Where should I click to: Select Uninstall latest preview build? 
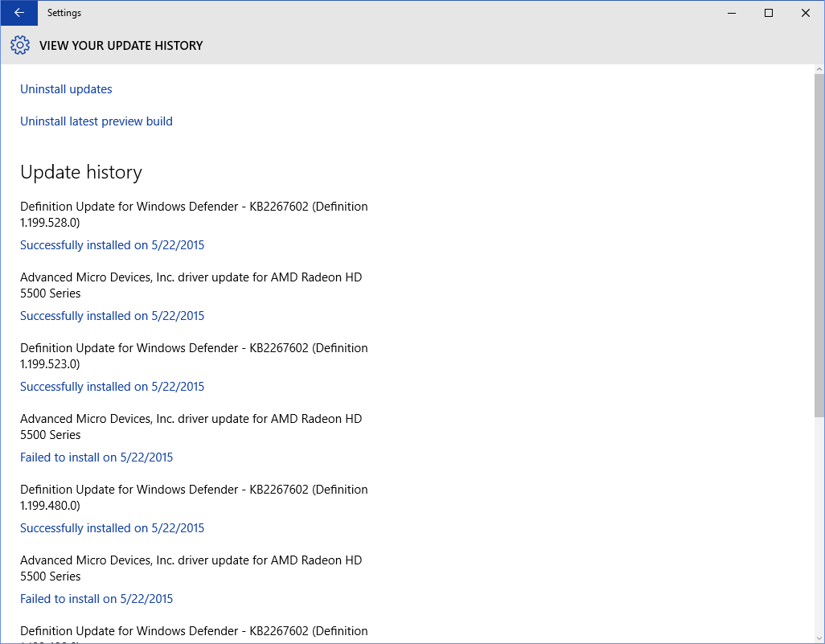[96, 121]
